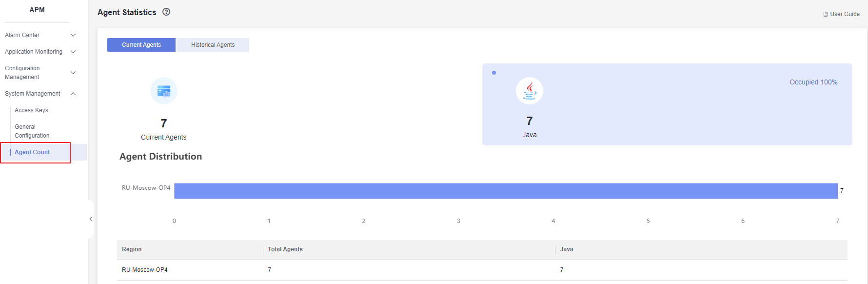The height and width of the screenshot is (284, 868).
Task: Click the RU-Moscow-OP4 table row
Action: click(145, 270)
